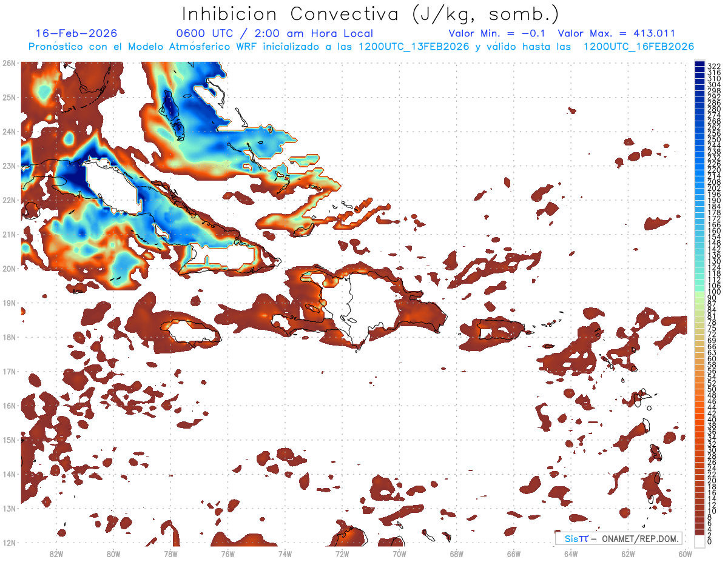Click latitude label '16N'
The image size is (728, 562).
pyautogui.click(x=9, y=406)
